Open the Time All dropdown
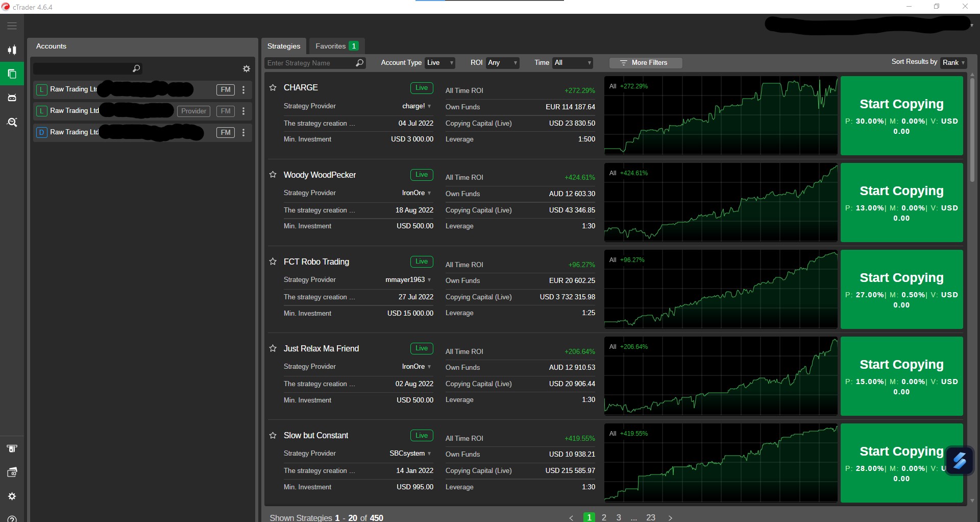The image size is (980, 522). (x=573, y=63)
